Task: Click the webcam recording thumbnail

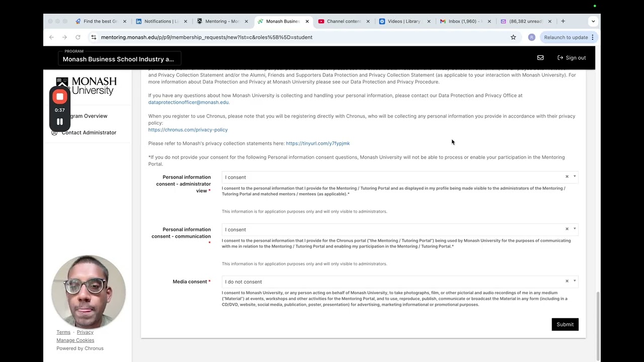Action: (x=89, y=292)
